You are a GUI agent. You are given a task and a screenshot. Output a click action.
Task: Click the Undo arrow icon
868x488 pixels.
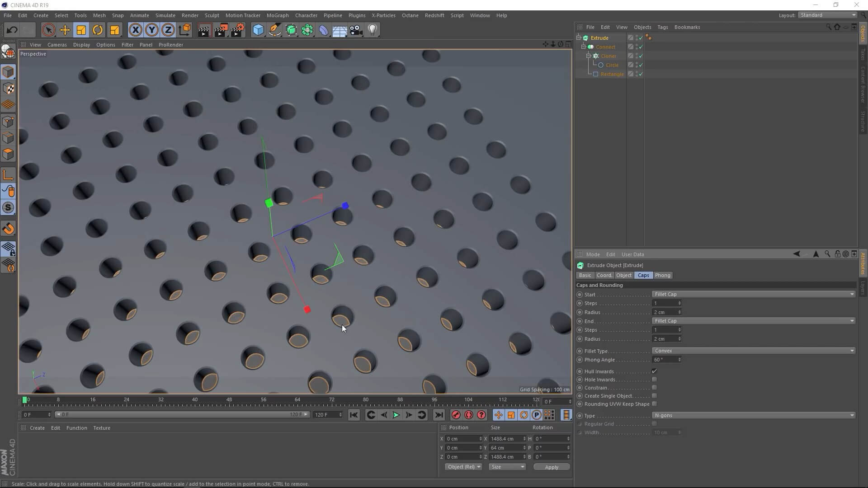point(12,30)
